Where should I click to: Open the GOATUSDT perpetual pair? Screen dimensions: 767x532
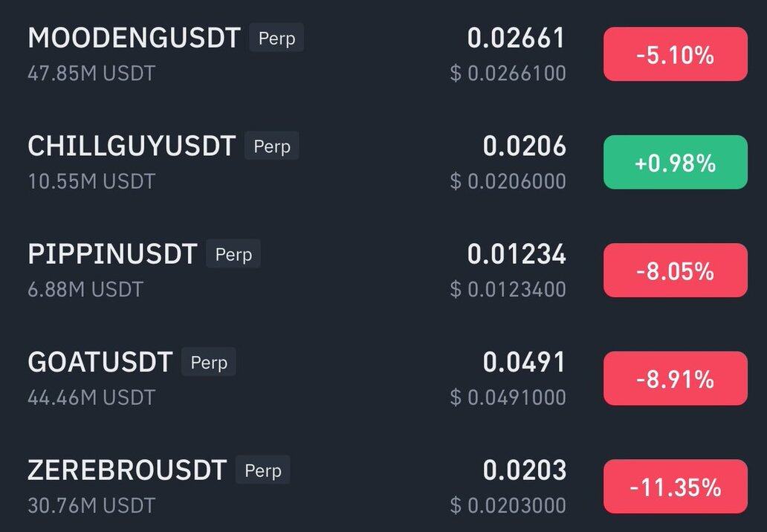coord(100,363)
